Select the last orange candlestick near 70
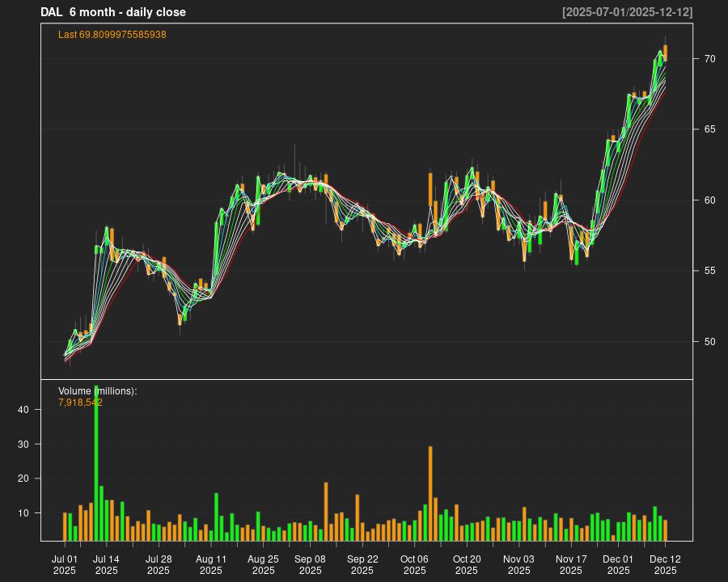The width and height of the screenshot is (728, 582). 665,53
